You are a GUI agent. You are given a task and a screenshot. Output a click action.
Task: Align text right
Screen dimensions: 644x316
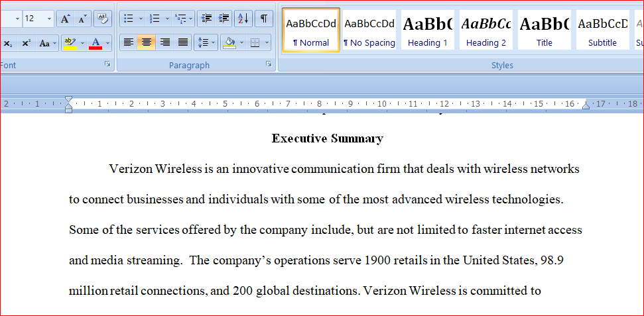tap(164, 42)
